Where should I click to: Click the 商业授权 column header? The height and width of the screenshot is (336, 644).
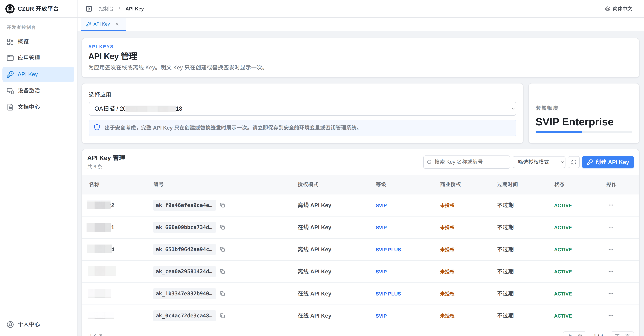click(450, 184)
